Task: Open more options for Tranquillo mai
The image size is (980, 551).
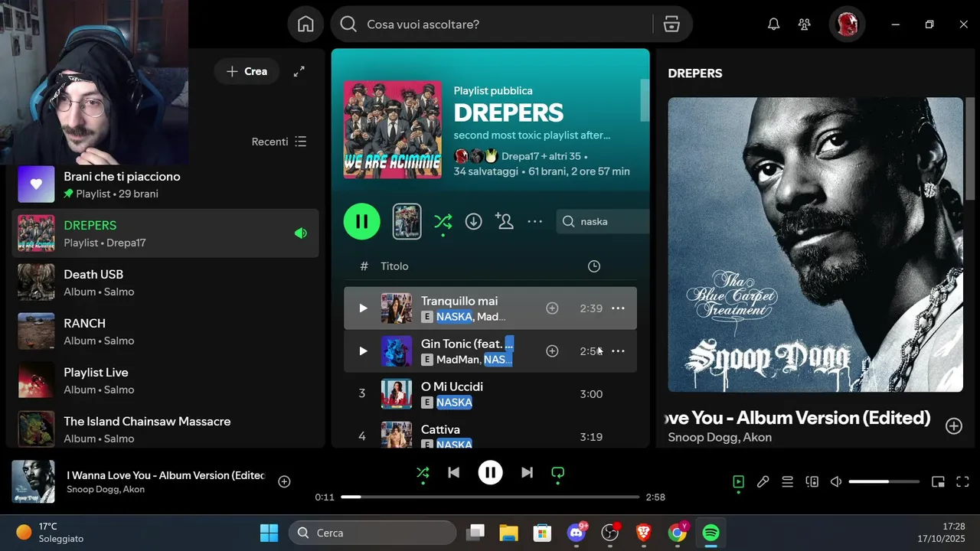Action: (x=618, y=308)
